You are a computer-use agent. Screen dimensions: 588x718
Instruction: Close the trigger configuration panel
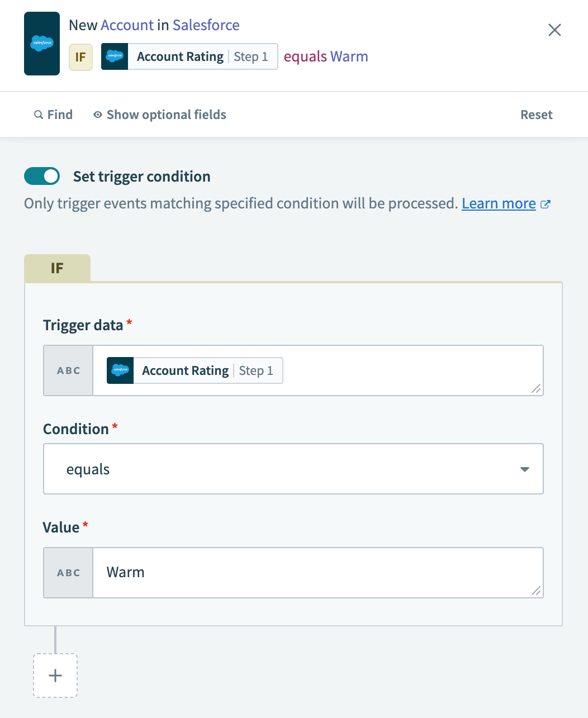[554, 30]
